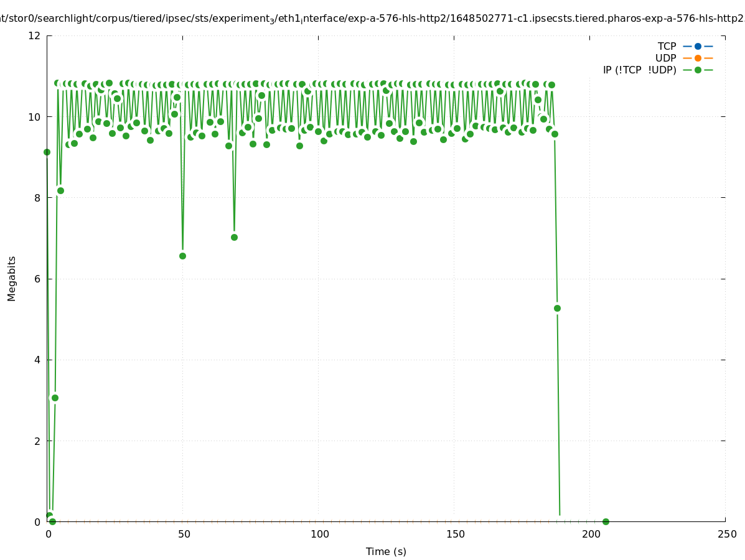Click the falling data point near 5.3 megabits
The image size is (745, 560).
[557, 308]
